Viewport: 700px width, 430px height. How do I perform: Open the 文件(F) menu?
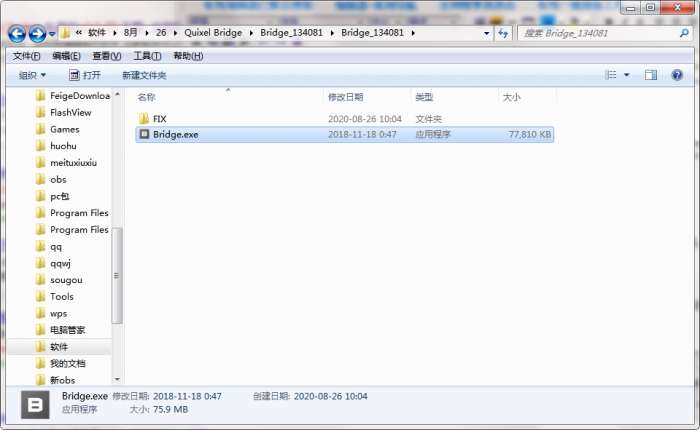(26, 56)
